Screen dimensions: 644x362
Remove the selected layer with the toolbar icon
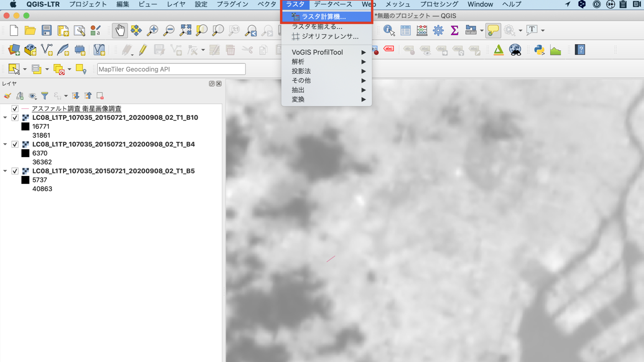[100, 96]
